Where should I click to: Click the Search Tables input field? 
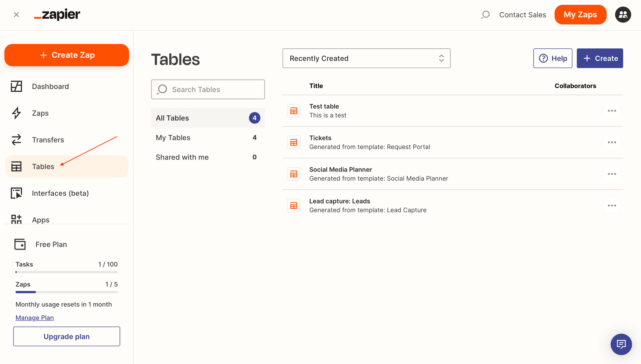point(208,89)
